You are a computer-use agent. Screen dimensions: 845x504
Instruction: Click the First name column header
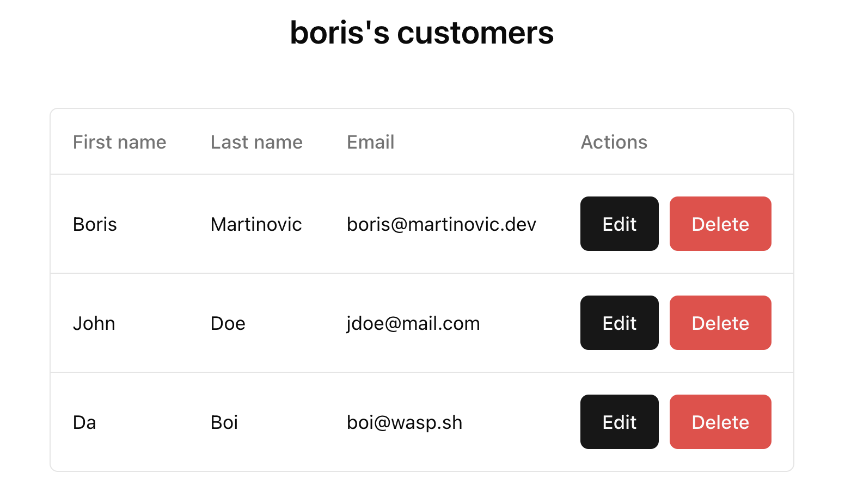(119, 142)
